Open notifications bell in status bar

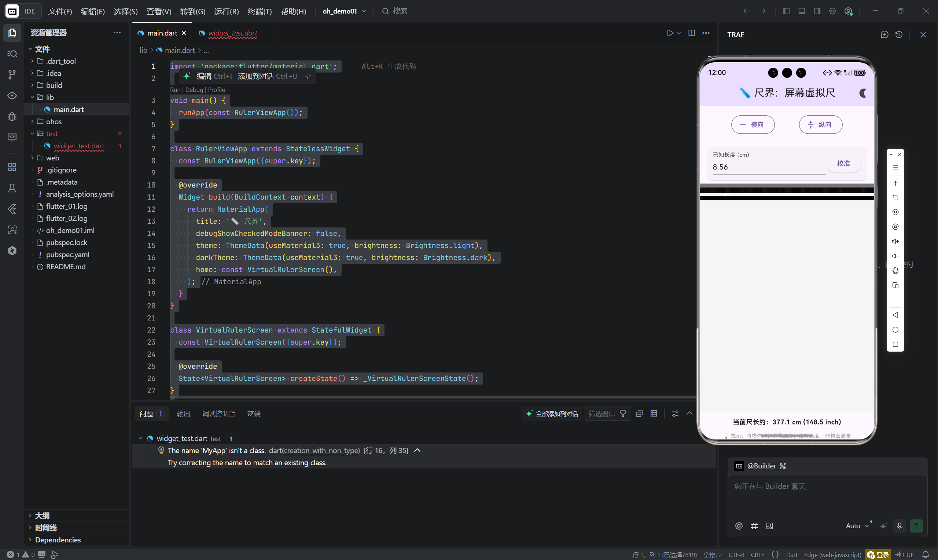925,555
